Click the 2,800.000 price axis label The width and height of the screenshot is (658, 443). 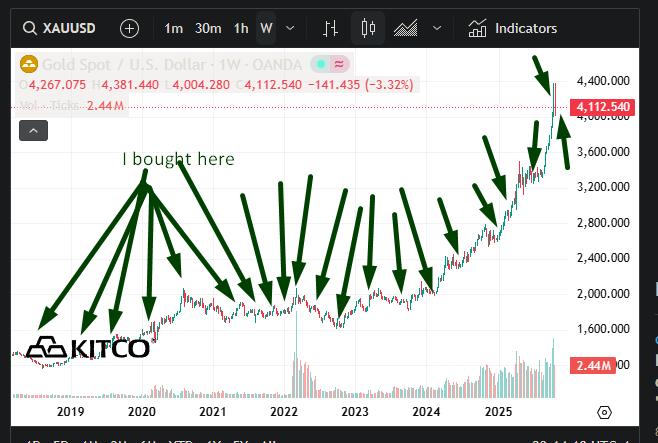[603, 223]
